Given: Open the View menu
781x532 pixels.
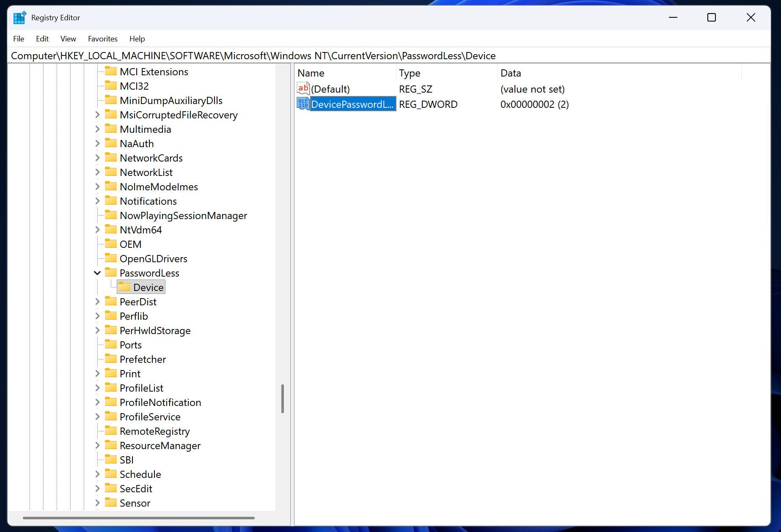Looking at the screenshot, I should pos(68,39).
